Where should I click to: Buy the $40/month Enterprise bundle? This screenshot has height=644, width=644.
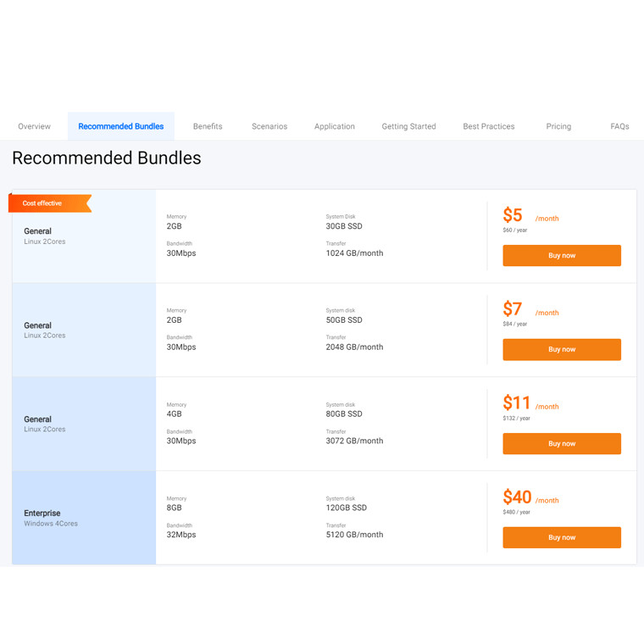(x=561, y=537)
